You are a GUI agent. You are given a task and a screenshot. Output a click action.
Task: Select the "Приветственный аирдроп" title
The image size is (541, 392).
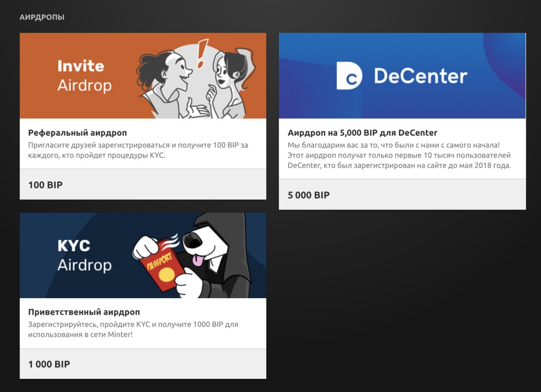click(84, 312)
